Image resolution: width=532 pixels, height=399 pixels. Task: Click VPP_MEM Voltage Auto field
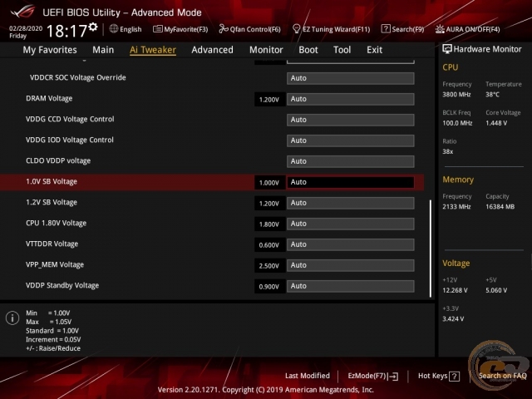pyautogui.click(x=351, y=265)
